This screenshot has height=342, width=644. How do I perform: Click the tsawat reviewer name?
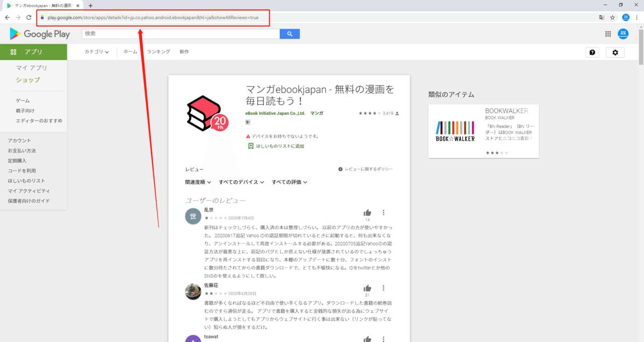click(211, 336)
